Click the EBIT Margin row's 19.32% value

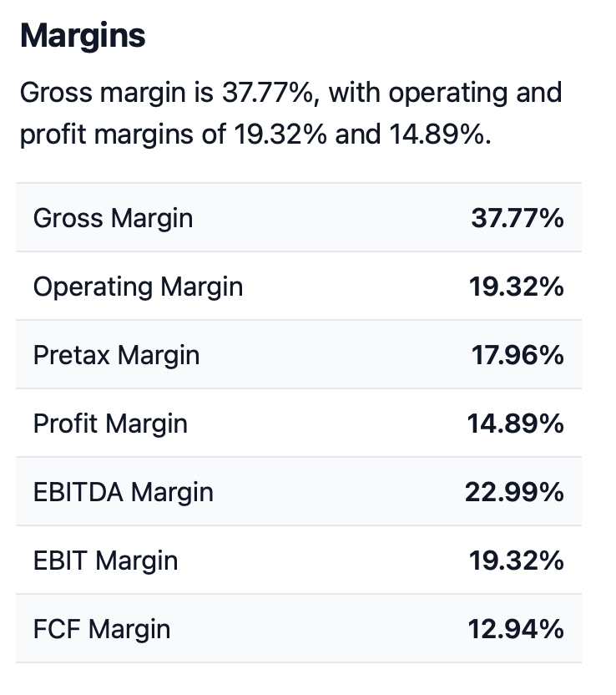coord(516,561)
